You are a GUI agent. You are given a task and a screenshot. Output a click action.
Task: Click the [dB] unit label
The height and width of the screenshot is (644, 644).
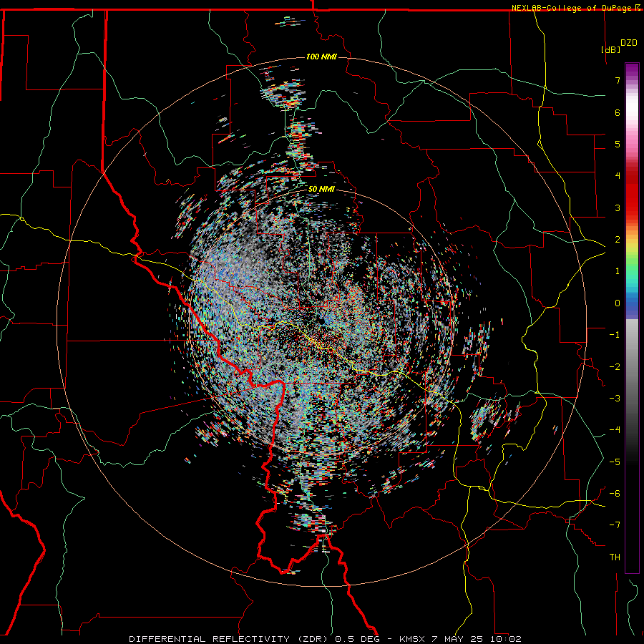[x=611, y=50]
